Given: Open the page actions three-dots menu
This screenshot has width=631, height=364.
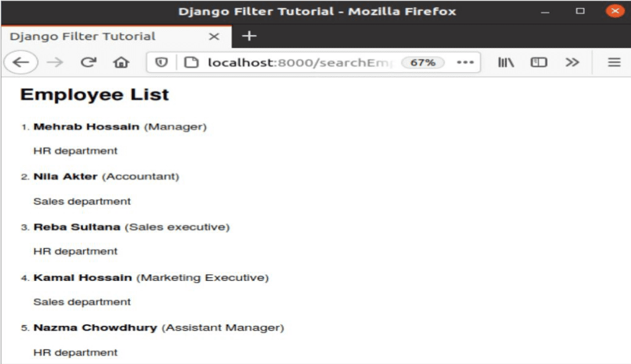Looking at the screenshot, I should click(x=465, y=62).
